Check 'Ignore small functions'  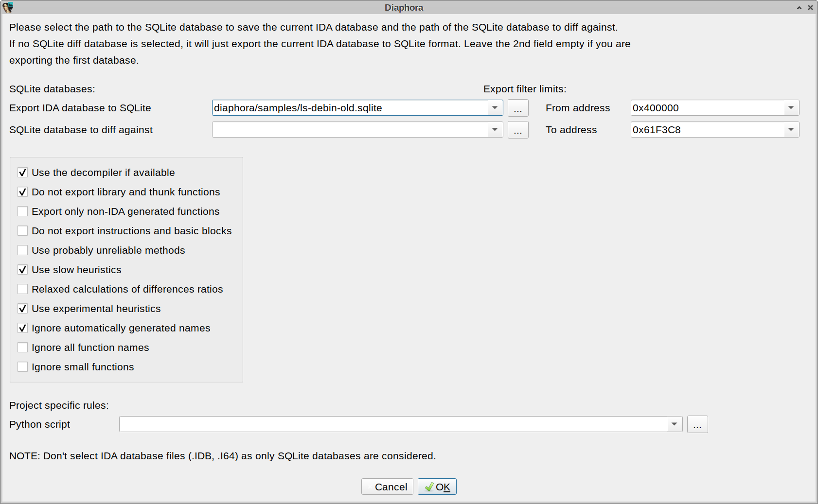pos(22,366)
